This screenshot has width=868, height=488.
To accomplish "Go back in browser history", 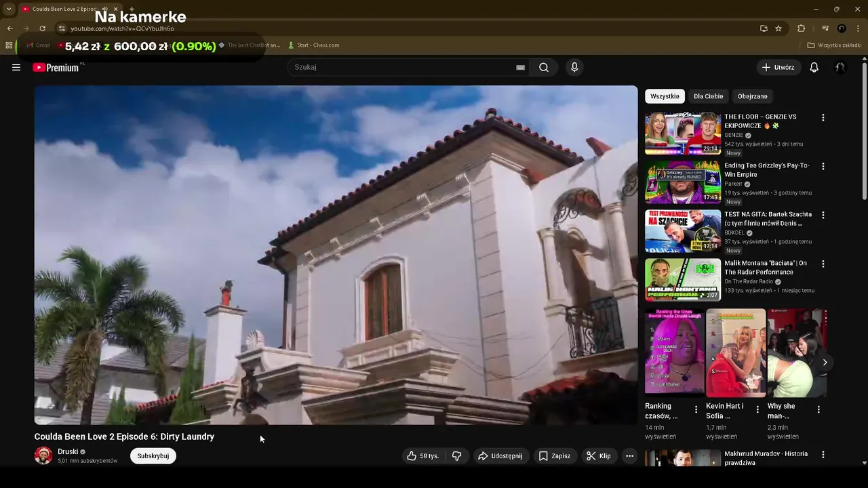I will (9, 28).
